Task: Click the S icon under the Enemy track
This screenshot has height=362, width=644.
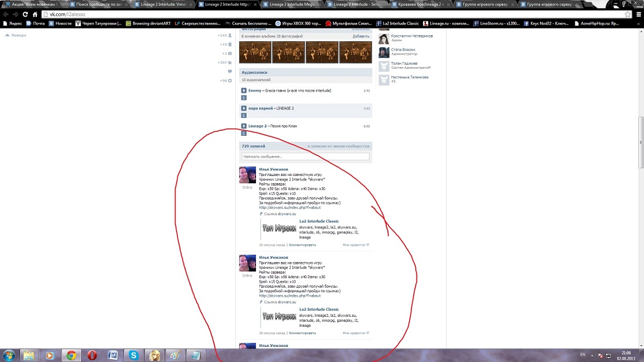Action: [x=244, y=98]
